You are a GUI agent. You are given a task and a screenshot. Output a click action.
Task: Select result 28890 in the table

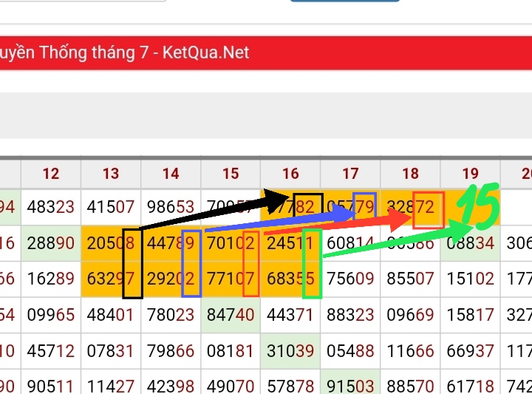(x=51, y=243)
